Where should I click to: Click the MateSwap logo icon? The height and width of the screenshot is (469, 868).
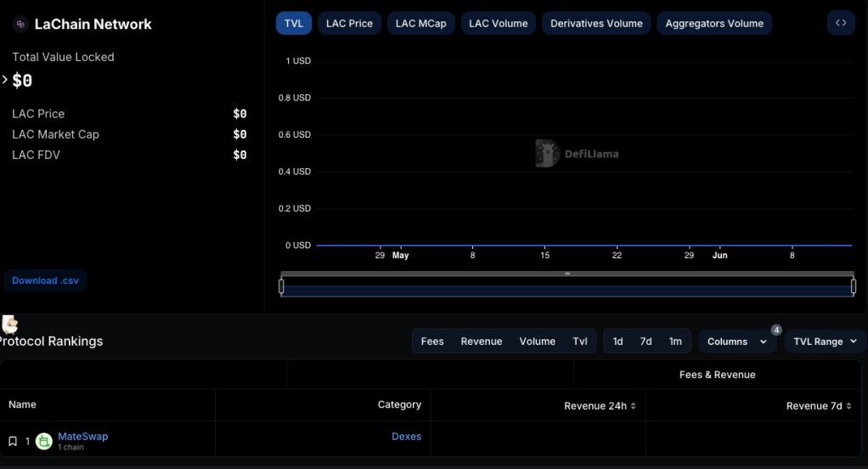[x=44, y=441]
